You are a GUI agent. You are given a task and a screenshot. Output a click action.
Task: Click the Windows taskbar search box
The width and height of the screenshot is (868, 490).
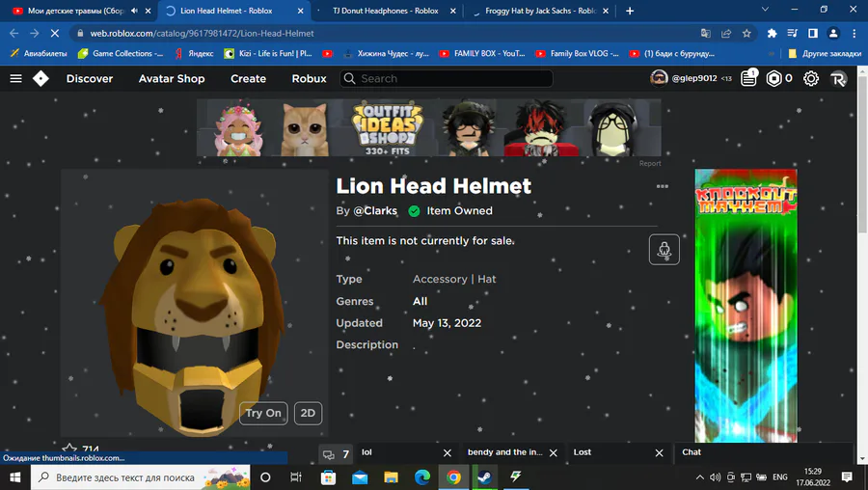click(x=141, y=477)
